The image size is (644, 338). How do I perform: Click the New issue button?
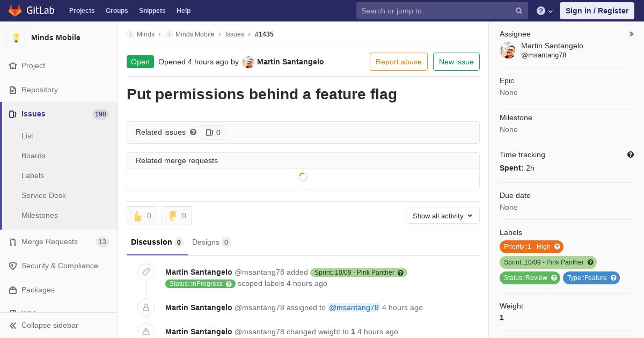[x=456, y=62]
